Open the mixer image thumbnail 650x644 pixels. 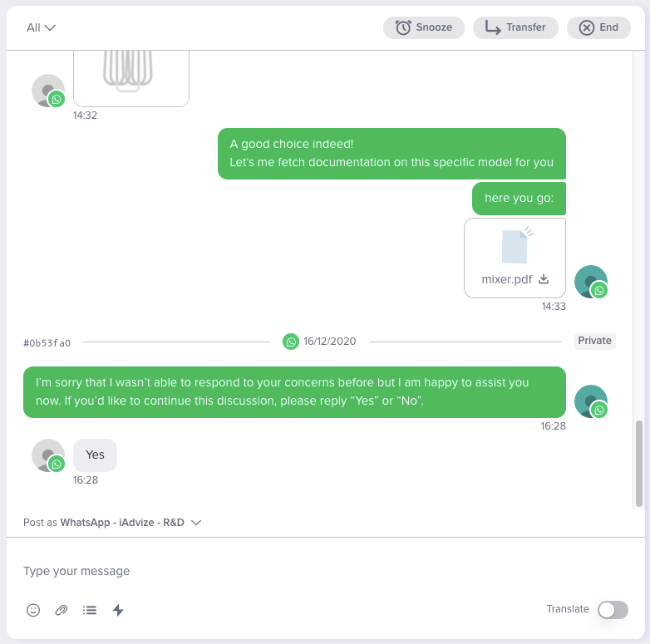coord(131,78)
